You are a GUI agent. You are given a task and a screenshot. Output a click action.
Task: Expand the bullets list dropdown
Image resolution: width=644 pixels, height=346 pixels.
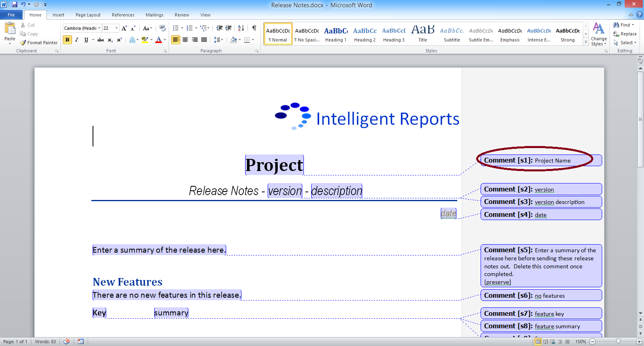tap(182, 28)
